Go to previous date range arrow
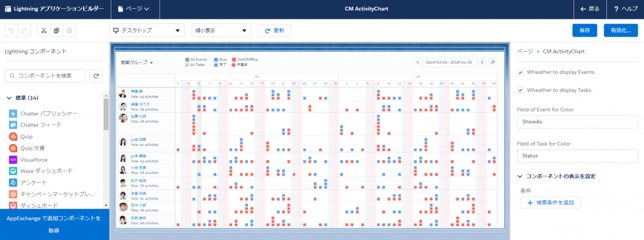 [x=418, y=62]
